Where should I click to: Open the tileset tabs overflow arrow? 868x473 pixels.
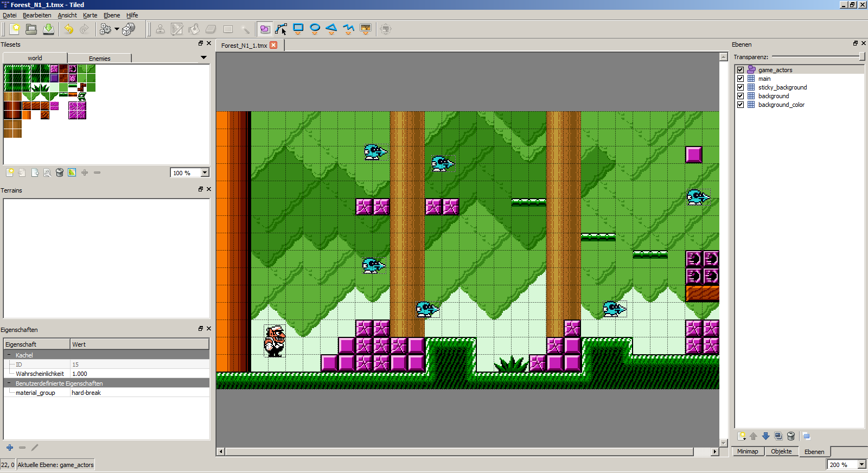pos(203,57)
